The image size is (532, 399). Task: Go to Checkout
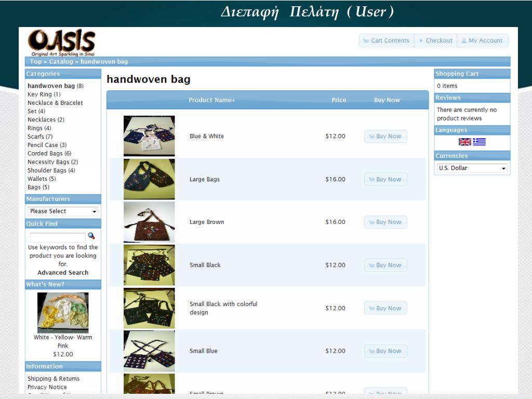(436, 41)
